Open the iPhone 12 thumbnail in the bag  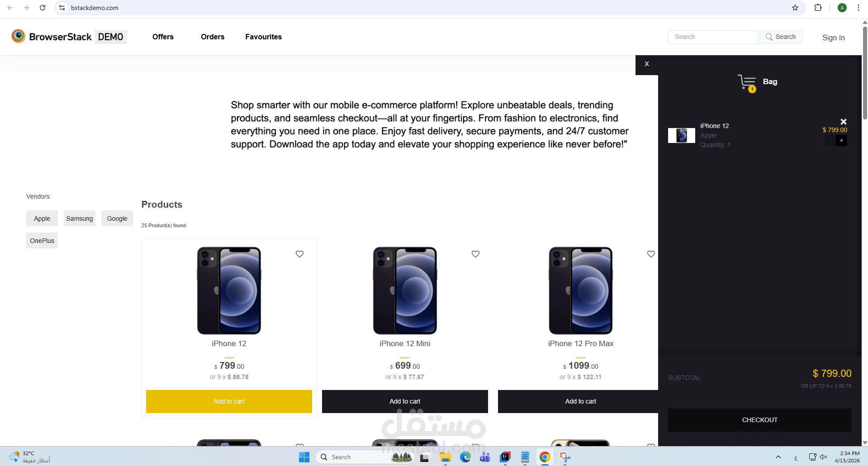point(682,135)
